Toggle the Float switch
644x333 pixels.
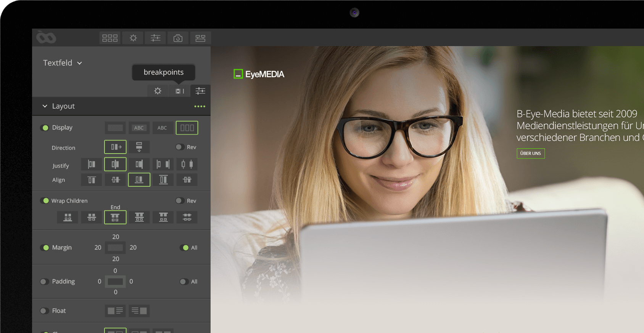pyautogui.click(x=44, y=311)
